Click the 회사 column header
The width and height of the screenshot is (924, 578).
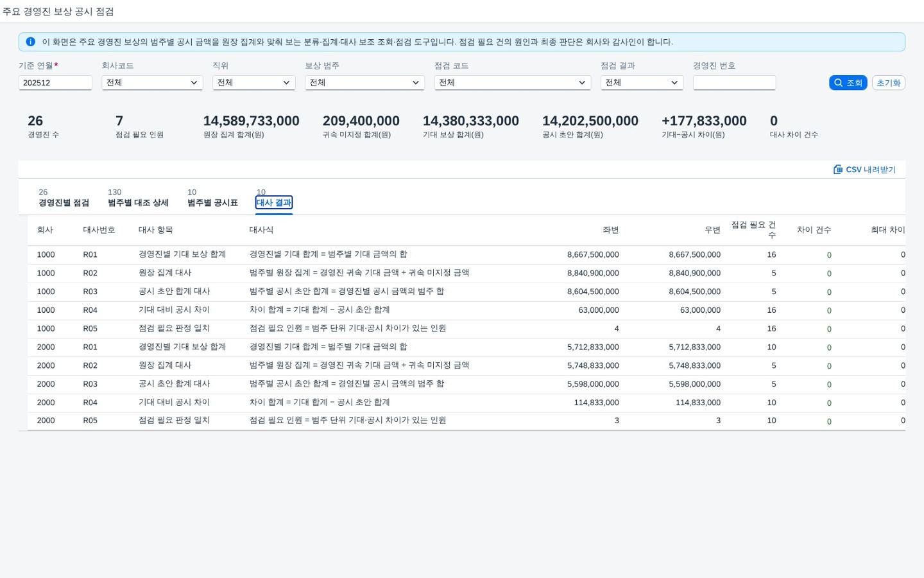click(x=45, y=230)
